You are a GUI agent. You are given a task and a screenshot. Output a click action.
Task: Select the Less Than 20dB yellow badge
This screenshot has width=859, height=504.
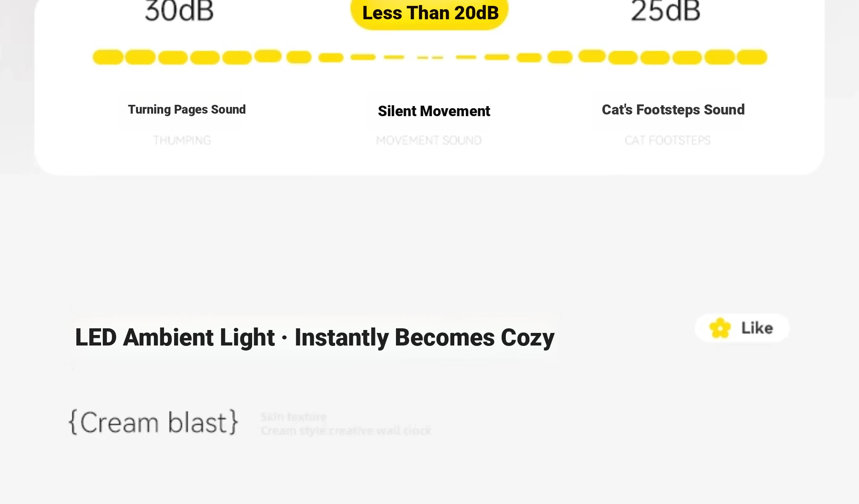[429, 13]
